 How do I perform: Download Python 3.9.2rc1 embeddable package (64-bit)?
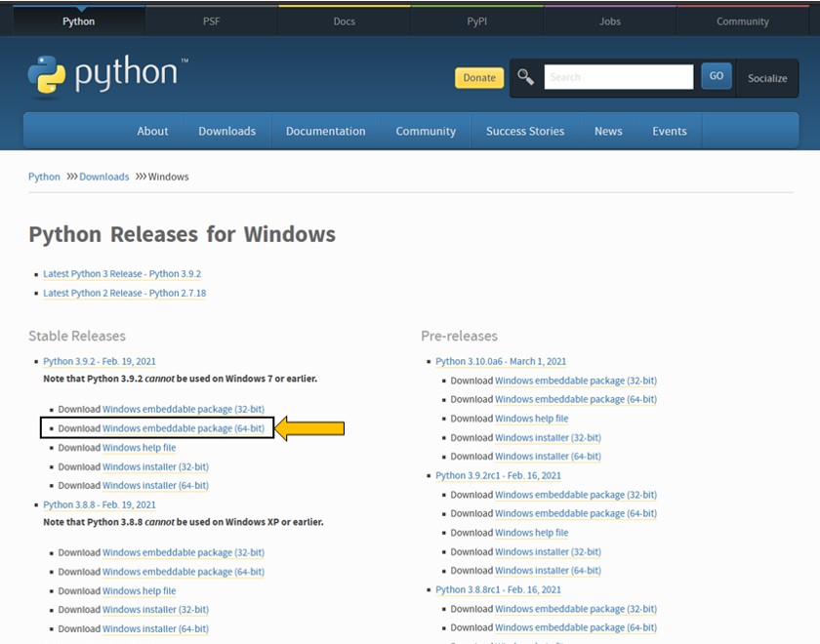576,513
